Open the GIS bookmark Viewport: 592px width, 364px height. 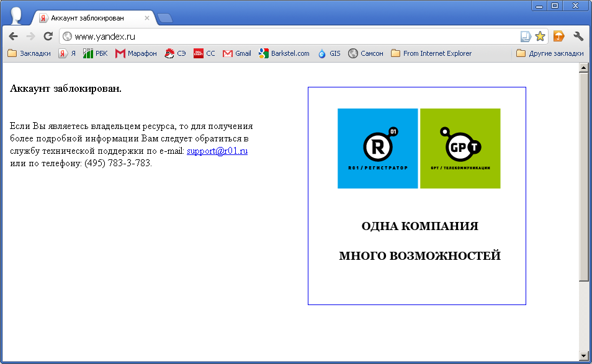pyautogui.click(x=329, y=53)
